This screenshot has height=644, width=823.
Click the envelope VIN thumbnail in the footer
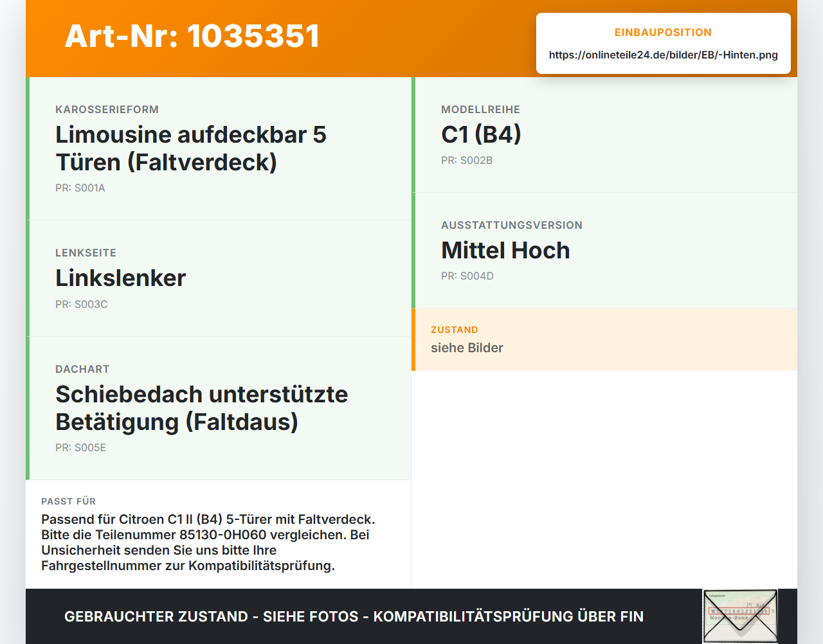tap(740, 616)
